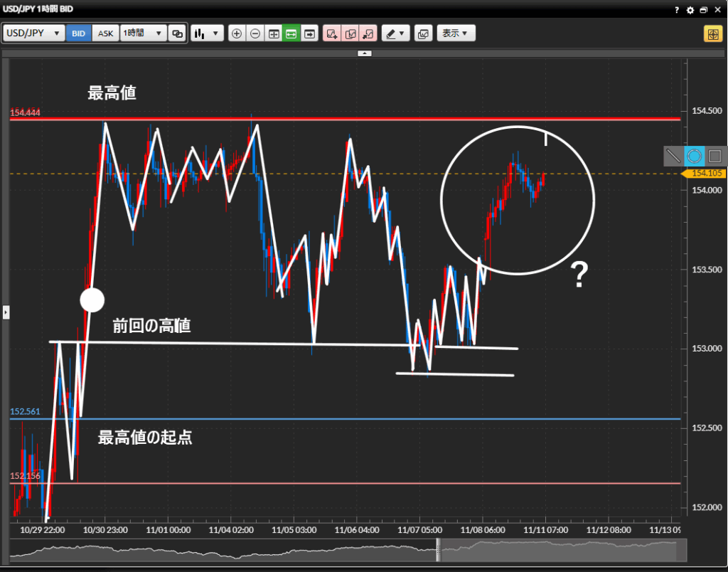Open chart settings gear icon

tap(690, 10)
